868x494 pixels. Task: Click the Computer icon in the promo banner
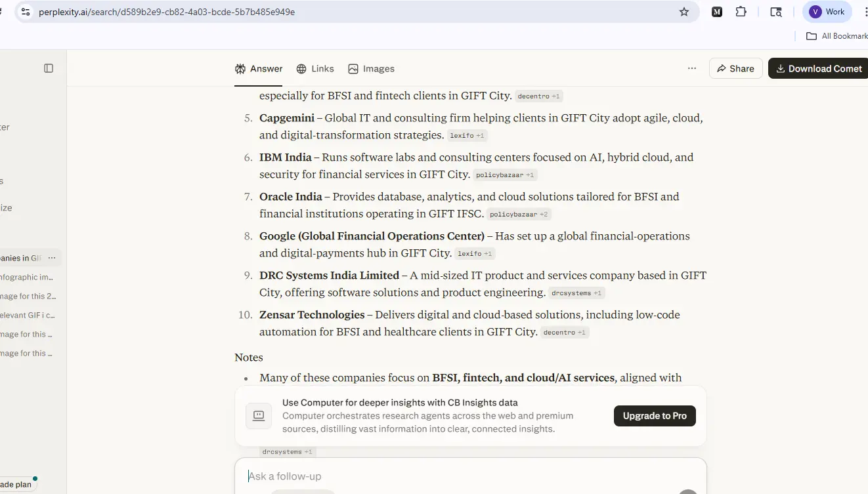click(x=259, y=416)
